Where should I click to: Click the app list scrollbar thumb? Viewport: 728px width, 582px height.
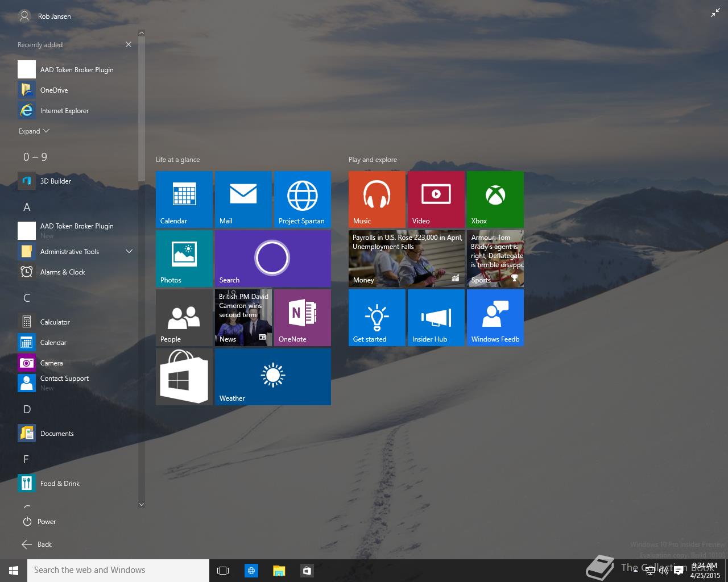(x=142, y=109)
